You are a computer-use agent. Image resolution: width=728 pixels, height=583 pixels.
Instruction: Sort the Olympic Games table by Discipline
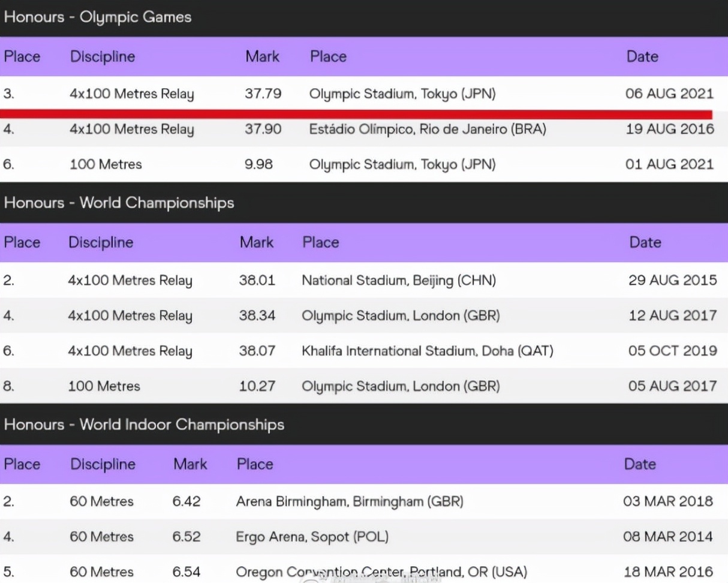pos(103,57)
